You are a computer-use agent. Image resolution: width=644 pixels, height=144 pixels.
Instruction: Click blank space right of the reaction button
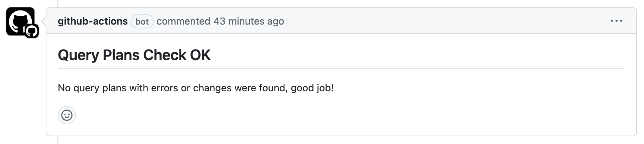pos(317,115)
